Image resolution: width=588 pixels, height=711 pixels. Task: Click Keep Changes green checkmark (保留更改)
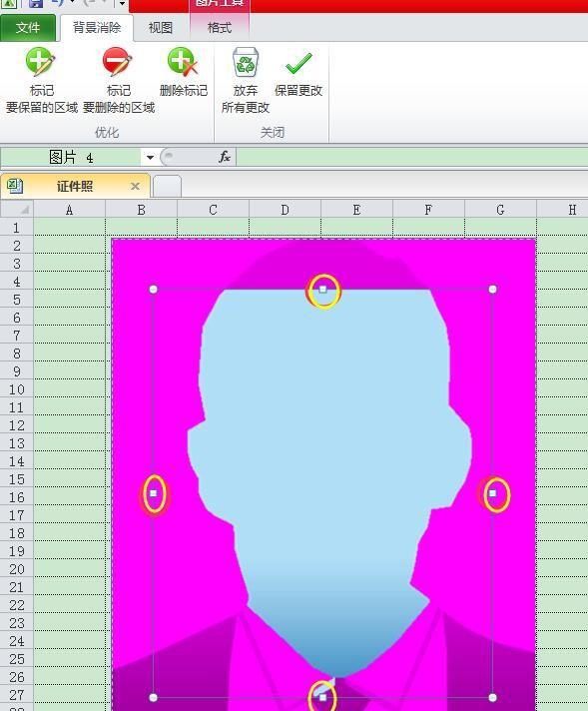[298, 63]
